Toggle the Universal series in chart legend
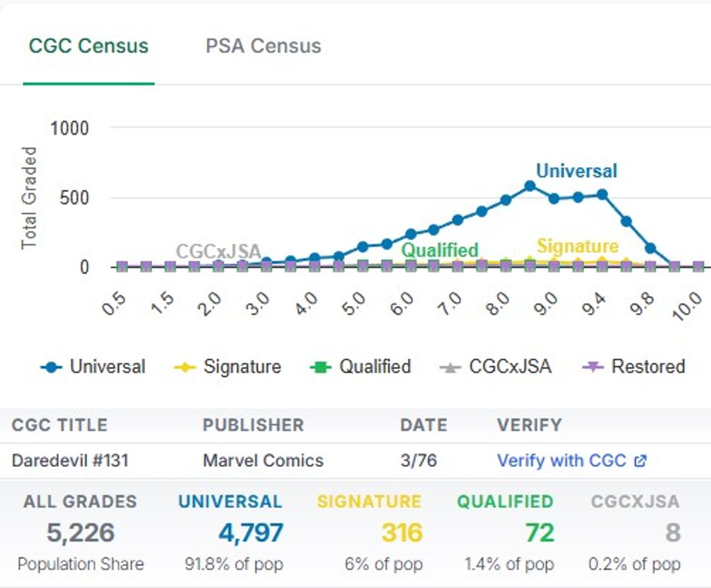Screen dimensions: 711x588 (x=107, y=367)
